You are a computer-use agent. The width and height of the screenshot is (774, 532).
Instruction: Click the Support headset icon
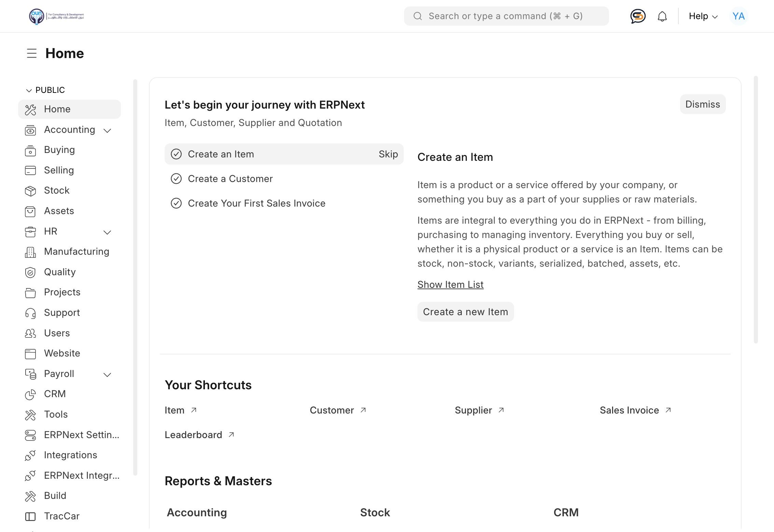coord(30,313)
